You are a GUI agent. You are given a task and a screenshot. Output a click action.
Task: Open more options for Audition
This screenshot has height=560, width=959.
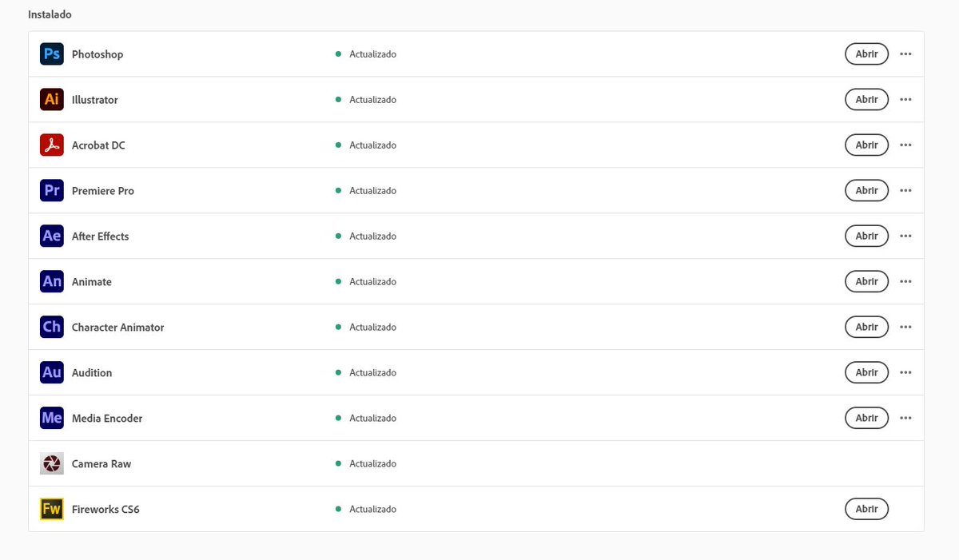point(905,373)
